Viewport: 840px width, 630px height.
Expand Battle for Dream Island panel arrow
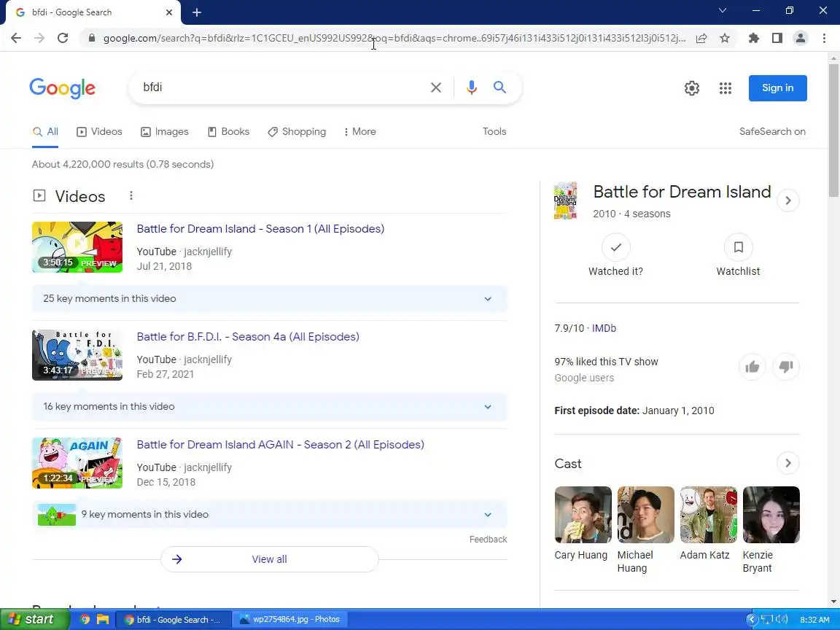pyautogui.click(x=788, y=201)
